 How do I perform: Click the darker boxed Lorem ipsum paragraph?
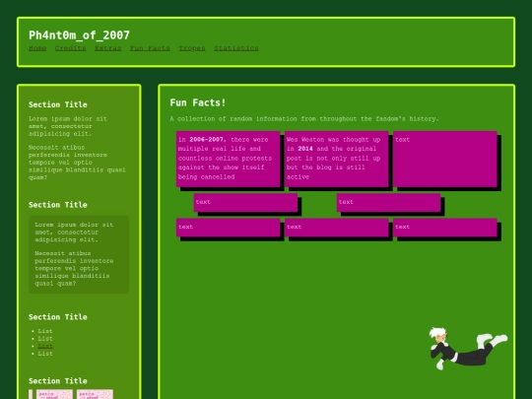(79, 254)
